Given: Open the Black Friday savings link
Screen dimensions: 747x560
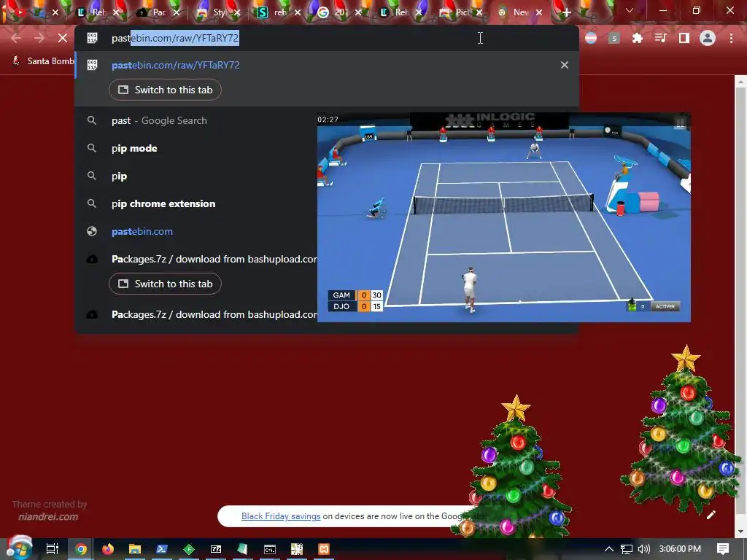Looking at the screenshot, I should click(x=281, y=516).
